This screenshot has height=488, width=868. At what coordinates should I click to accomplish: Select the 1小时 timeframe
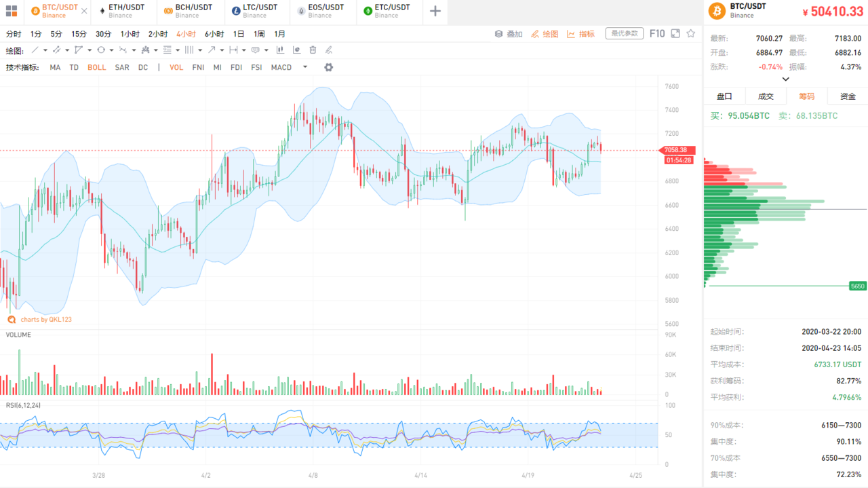pos(130,34)
